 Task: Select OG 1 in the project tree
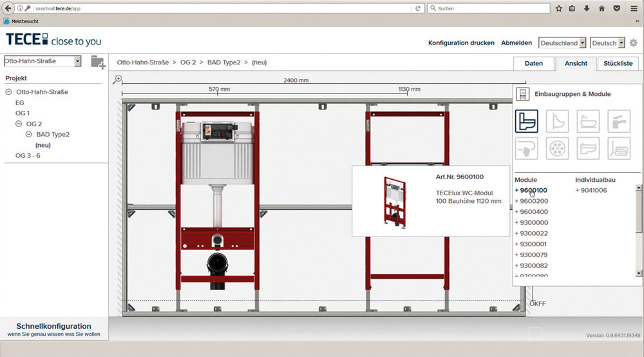click(x=23, y=113)
